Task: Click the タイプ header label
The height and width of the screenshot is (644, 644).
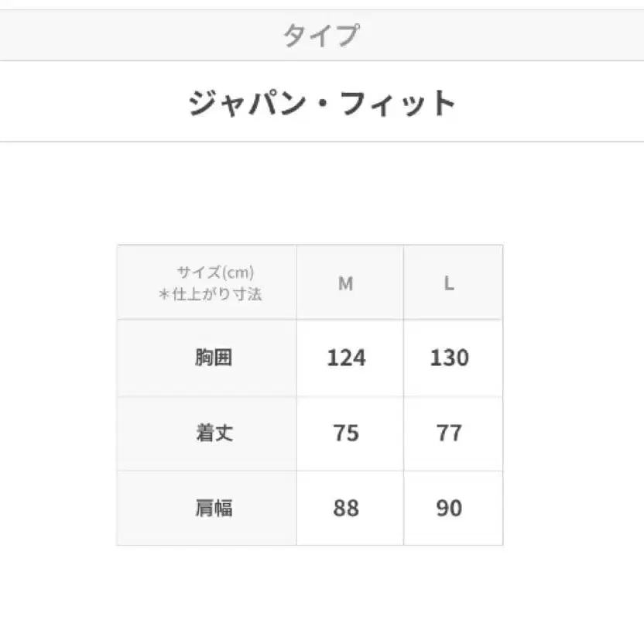Action: pos(321,36)
